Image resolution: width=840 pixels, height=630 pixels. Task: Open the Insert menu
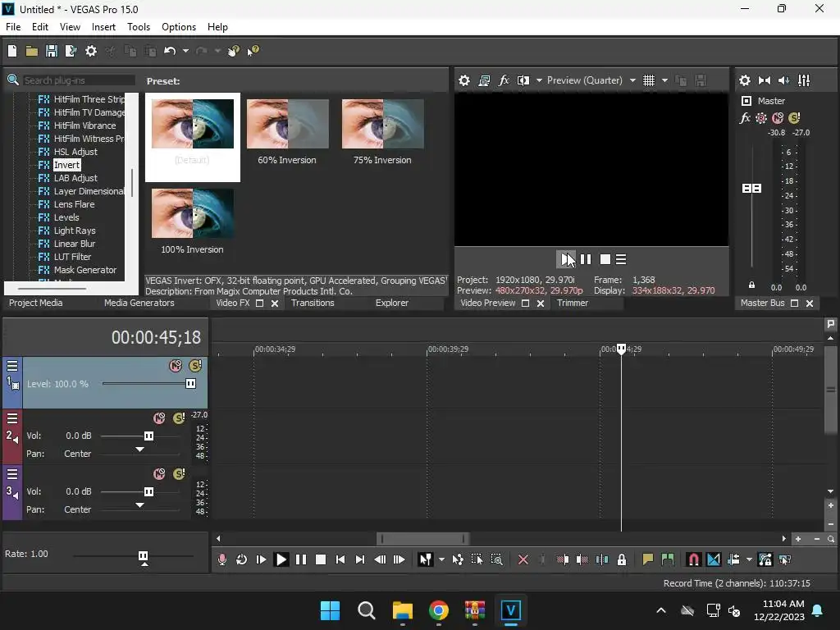pos(103,27)
